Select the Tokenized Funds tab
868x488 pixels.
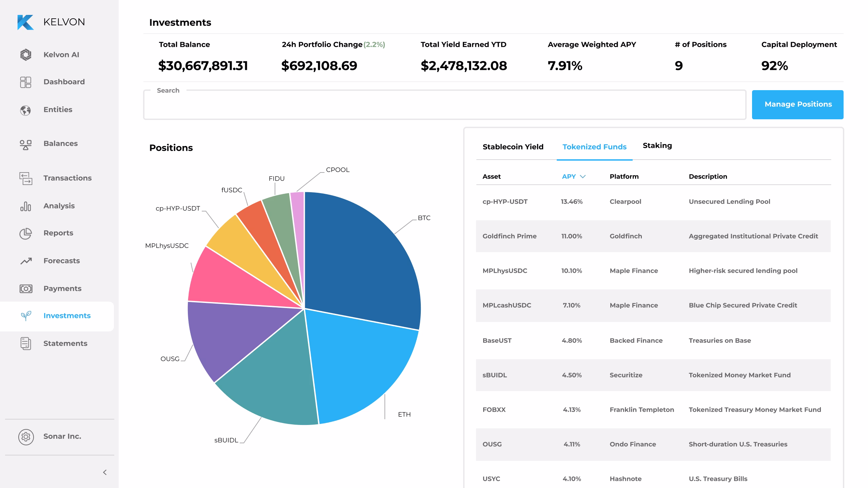pos(594,147)
